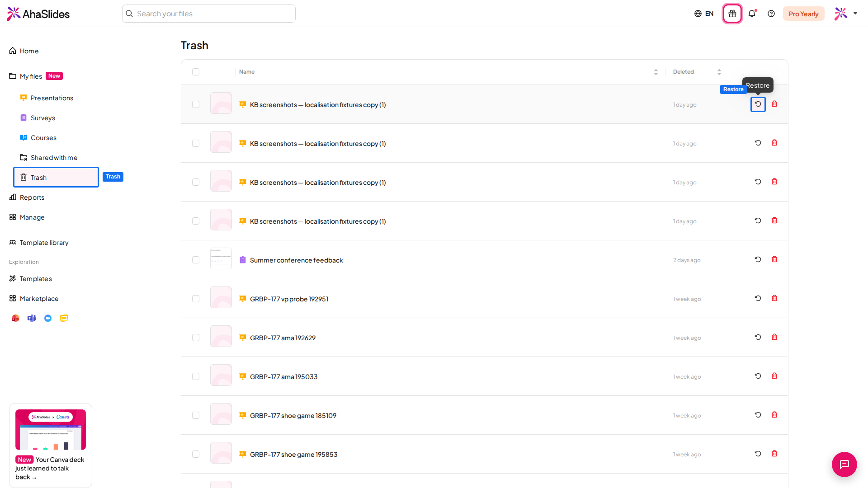Go to Home in sidebar

tap(24, 51)
